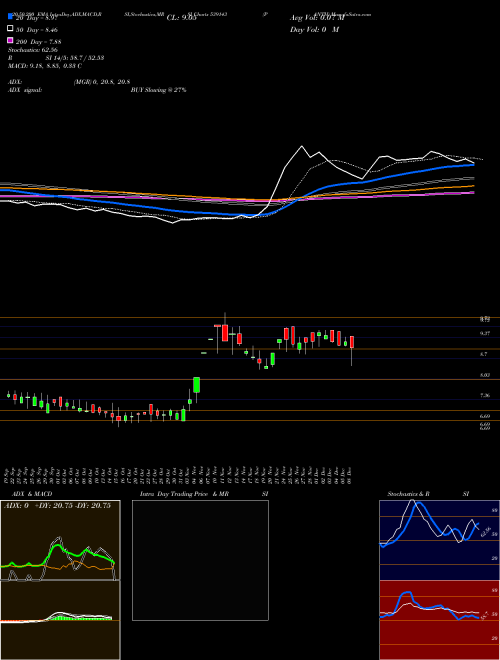The height and width of the screenshot is (660, 500).
Task: Click the magenta 200 Day legend swatch
Action: pyautogui.click(x=10, y=40)
